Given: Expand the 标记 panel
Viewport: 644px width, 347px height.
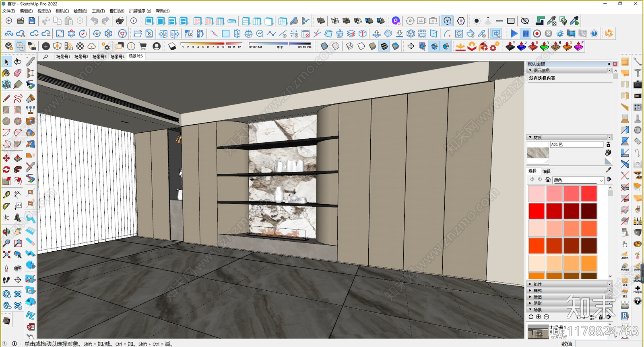Looking at the screenshot, I should point(530,297).
